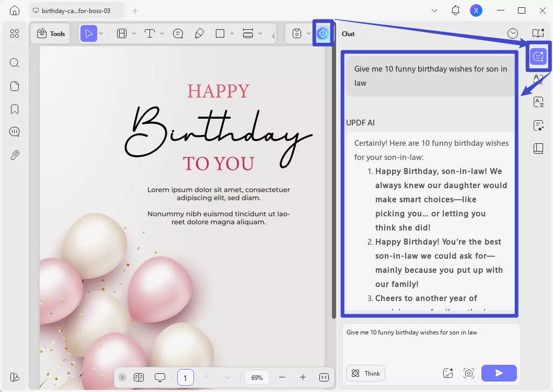Zoom in with plus button
The image size is (553, 392).
[303, 377]
